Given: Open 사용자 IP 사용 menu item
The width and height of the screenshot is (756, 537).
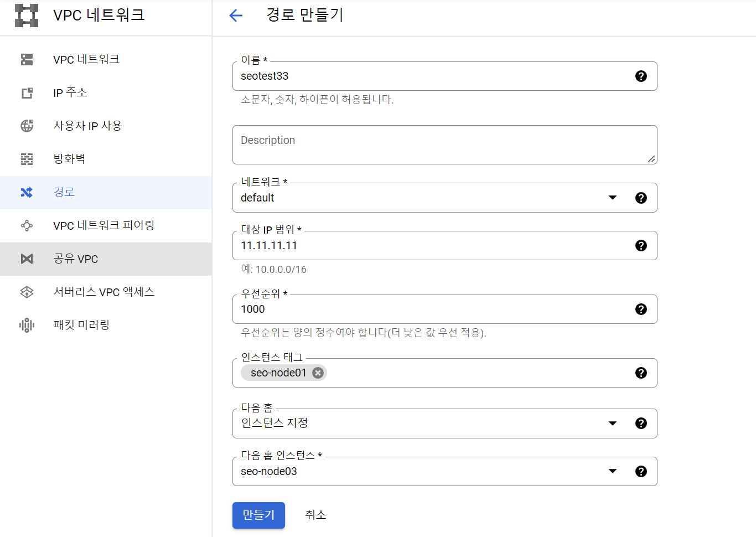Looking at the screenshot, I should [x=106, y=126].
